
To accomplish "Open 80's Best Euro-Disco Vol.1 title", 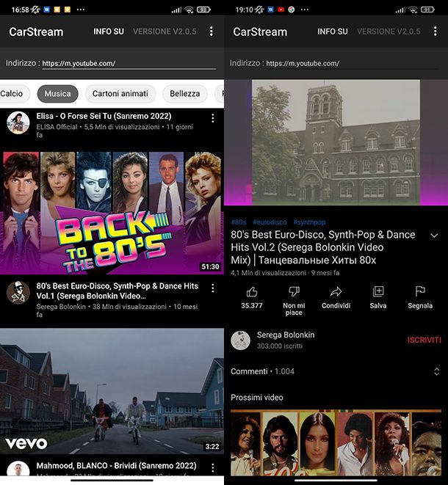I will click(117, 291).
